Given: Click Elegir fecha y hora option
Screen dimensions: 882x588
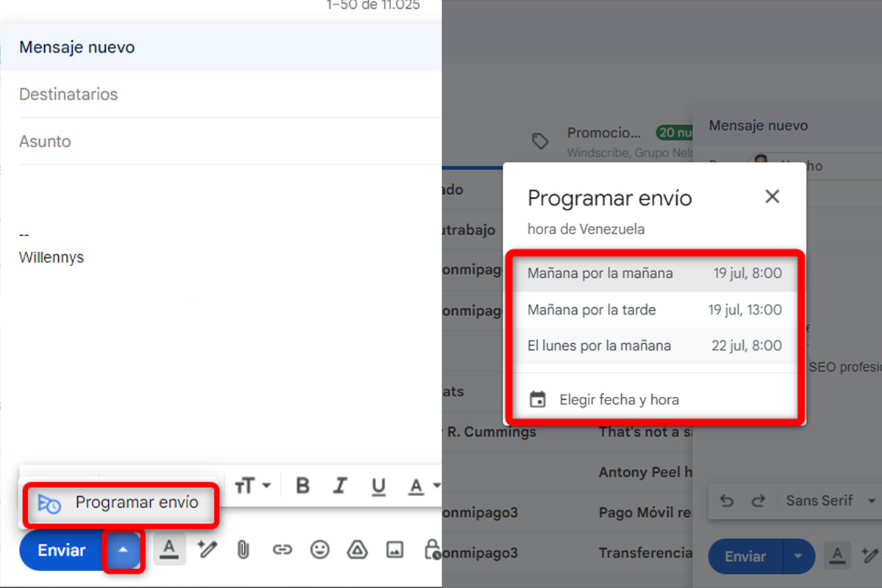Looking at the screenshot, I should (654, 400).
